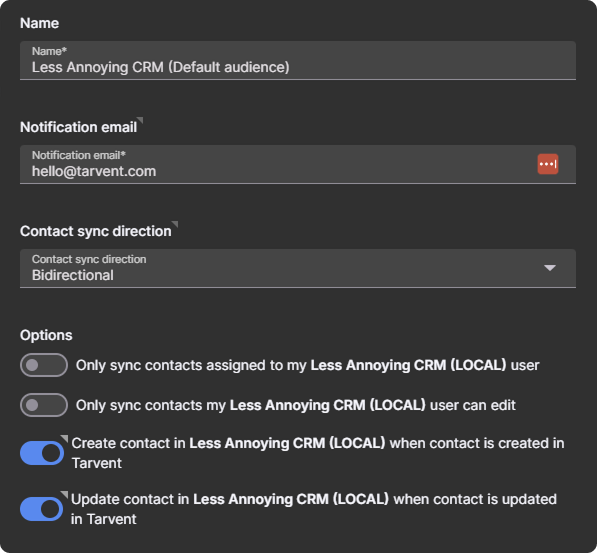The height and width of the screenshot is (553, 597).
Task: Select the Bidirectional sync direction combo box
Action: pos(298,268)
